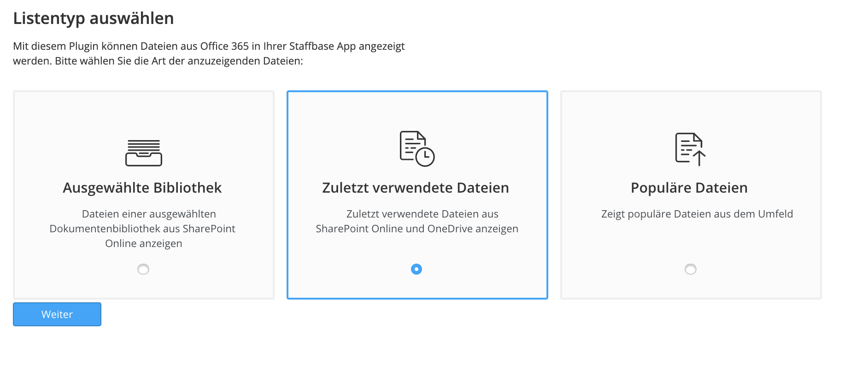Select the Ausgewählte Bibliothek radio button

[x=143, y=269]
